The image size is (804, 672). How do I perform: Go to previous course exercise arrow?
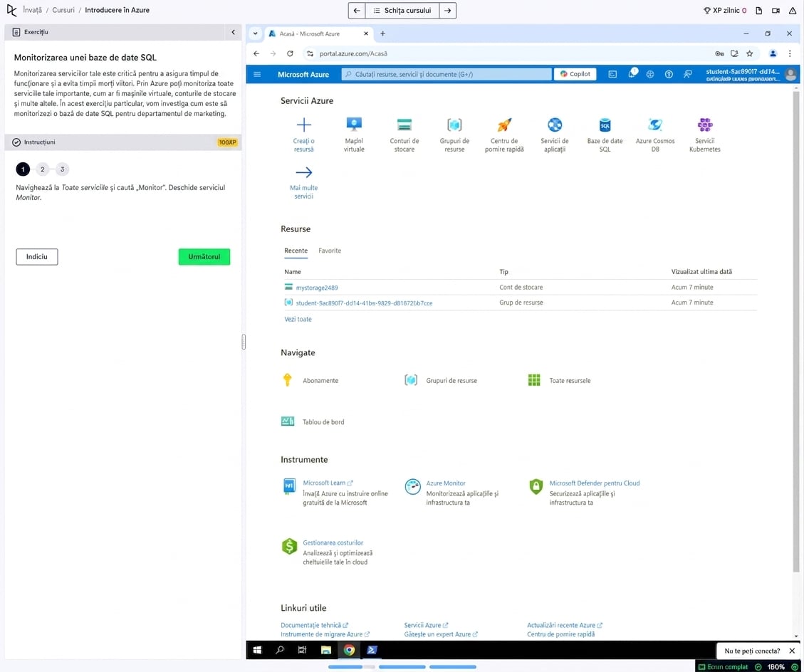coord(357,10)
